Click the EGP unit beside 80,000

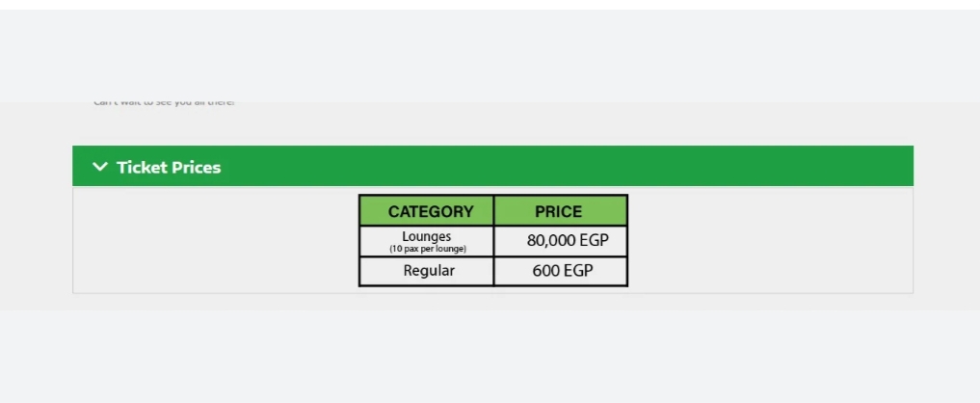(x=593, y=241)
